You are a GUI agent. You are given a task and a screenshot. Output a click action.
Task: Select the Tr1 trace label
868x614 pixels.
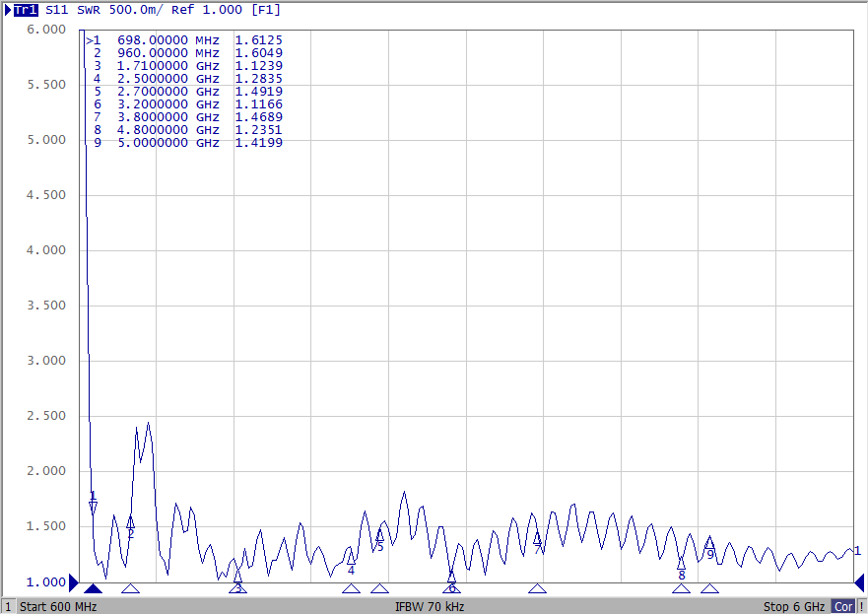[x=26, y=10]
